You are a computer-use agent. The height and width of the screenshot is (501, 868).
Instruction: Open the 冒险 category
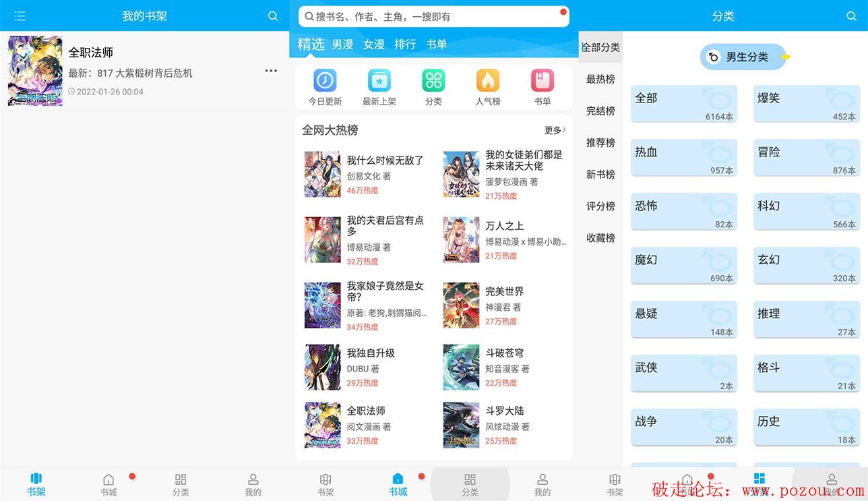(807, 159)
